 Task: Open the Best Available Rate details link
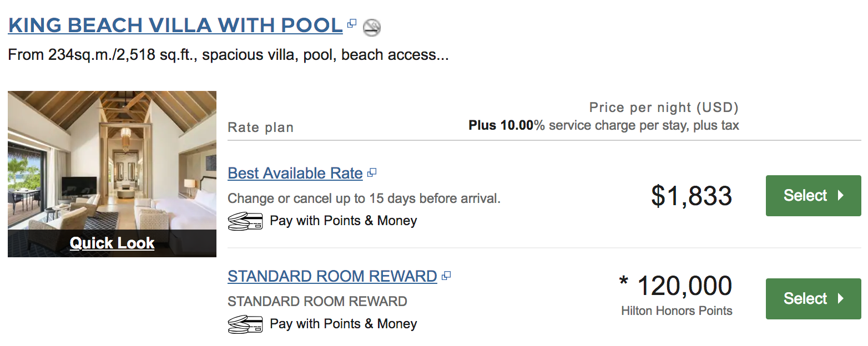(295, 174)
